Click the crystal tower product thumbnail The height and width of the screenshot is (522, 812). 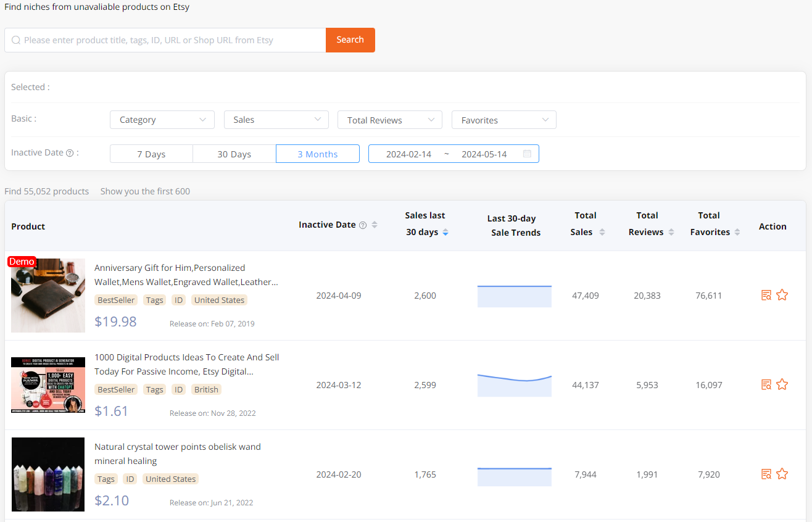(x=48, y=474)
